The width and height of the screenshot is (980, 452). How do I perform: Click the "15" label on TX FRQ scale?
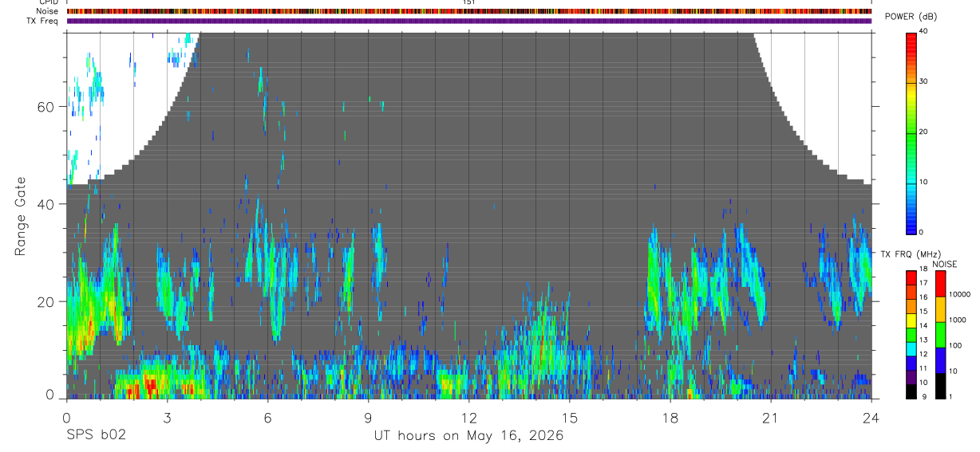pyautogui.click(x=923, y=311)
